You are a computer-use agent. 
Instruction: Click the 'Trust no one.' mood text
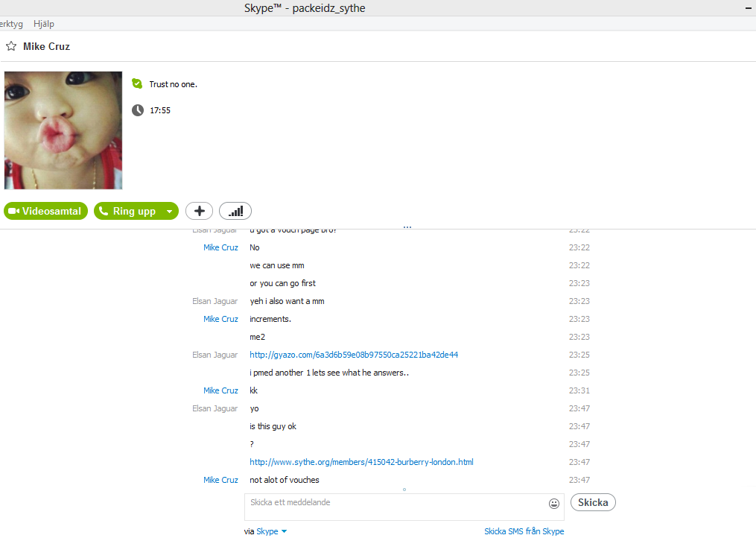[173, 84]
